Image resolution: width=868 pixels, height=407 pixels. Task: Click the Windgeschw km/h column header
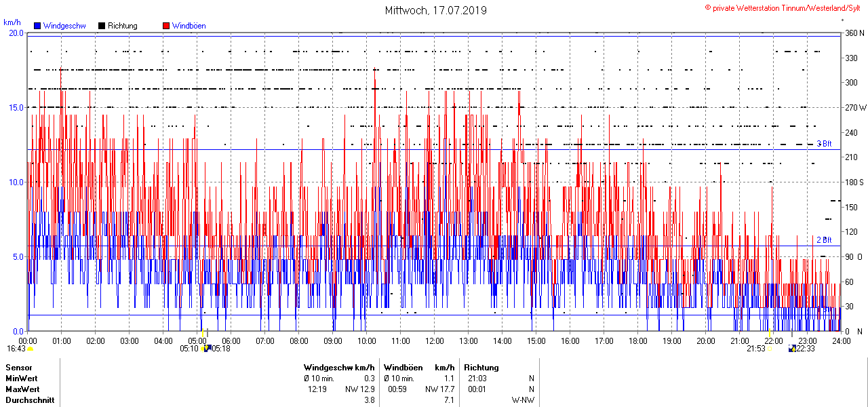(x=339, y=368)
